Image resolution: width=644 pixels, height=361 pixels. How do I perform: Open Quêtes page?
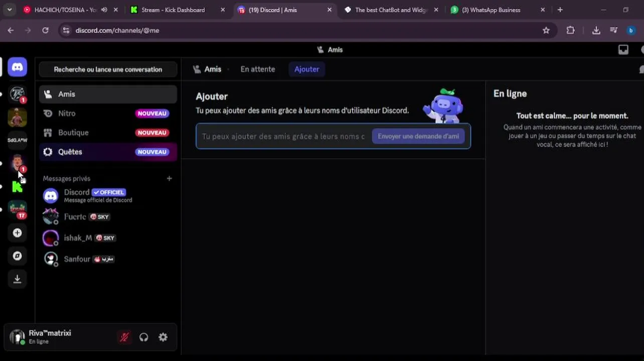(x=108, y=152)
